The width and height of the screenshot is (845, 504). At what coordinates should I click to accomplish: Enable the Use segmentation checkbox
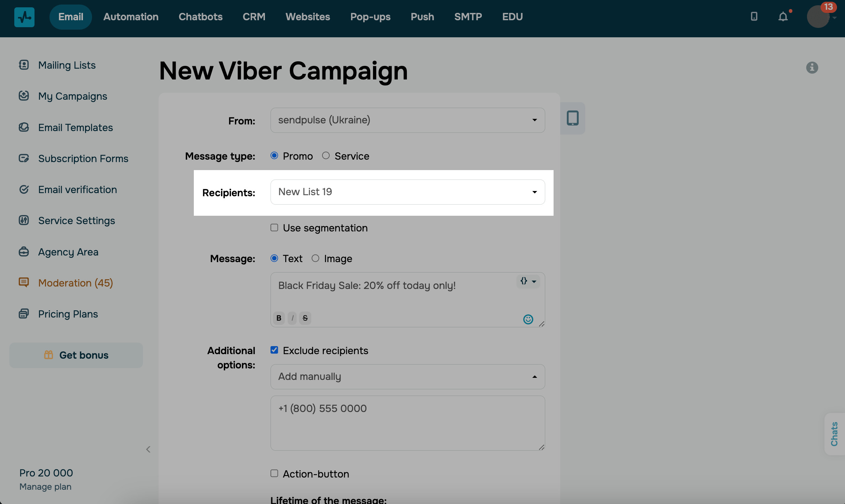coord(274,228)
